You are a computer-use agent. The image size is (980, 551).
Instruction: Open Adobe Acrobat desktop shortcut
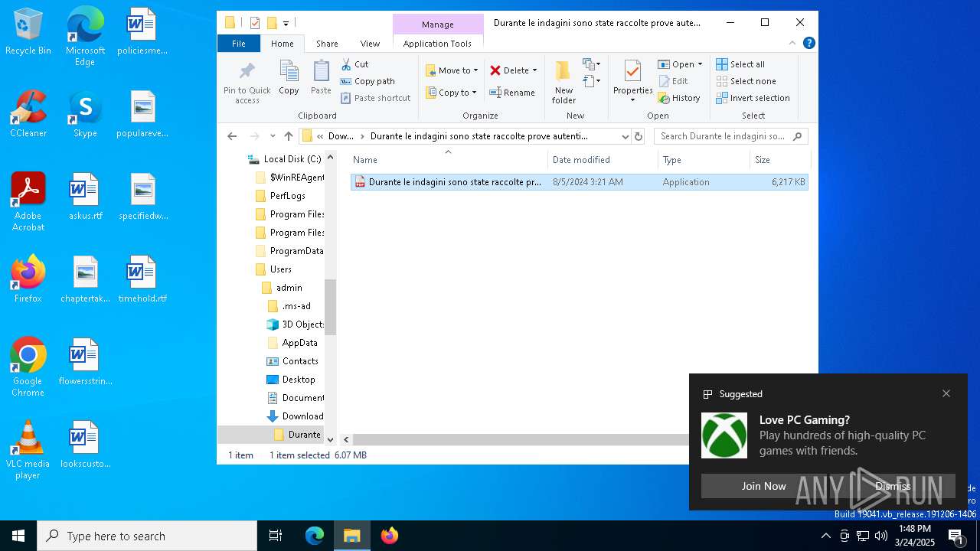pos(28,202)
